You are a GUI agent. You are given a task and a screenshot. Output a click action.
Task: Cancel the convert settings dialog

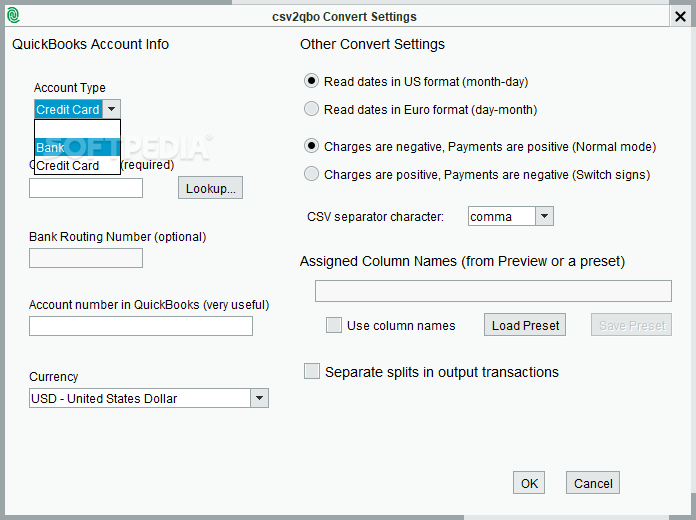point(593,483)
